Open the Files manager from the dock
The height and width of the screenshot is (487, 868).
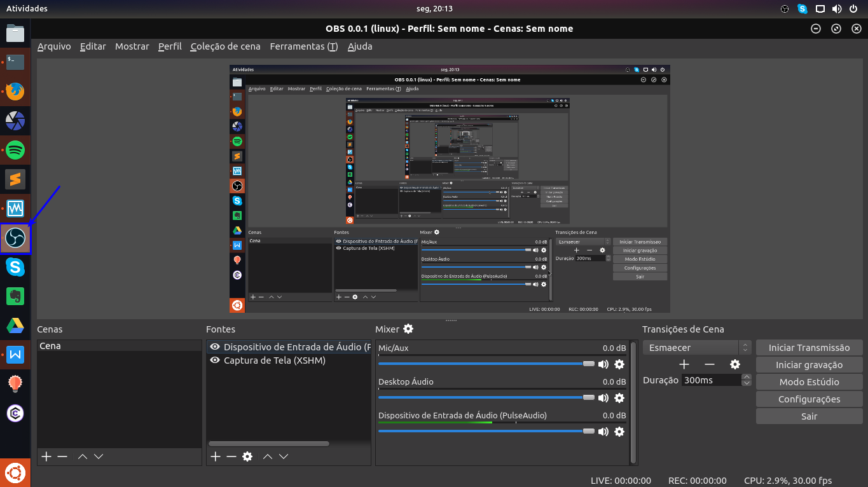click(15, 33)
